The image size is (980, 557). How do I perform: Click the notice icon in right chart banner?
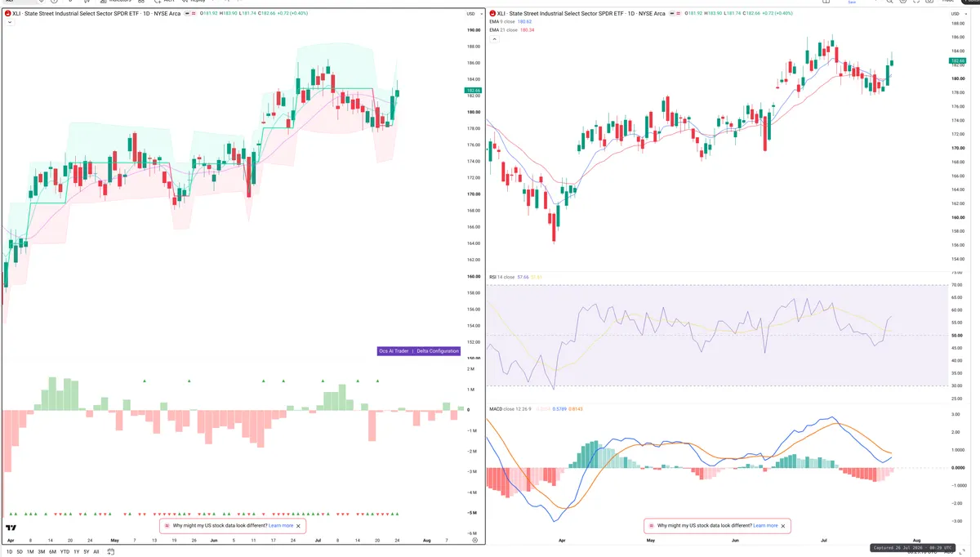tap(651, 526)
